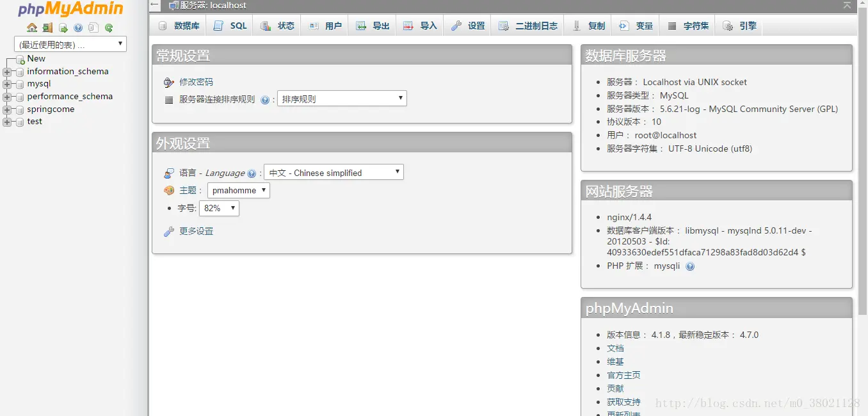This screenshot has width=868, height=416.
Task: Open the 引擎 tab
Action: pyautogui.click(x=740, y=26)
